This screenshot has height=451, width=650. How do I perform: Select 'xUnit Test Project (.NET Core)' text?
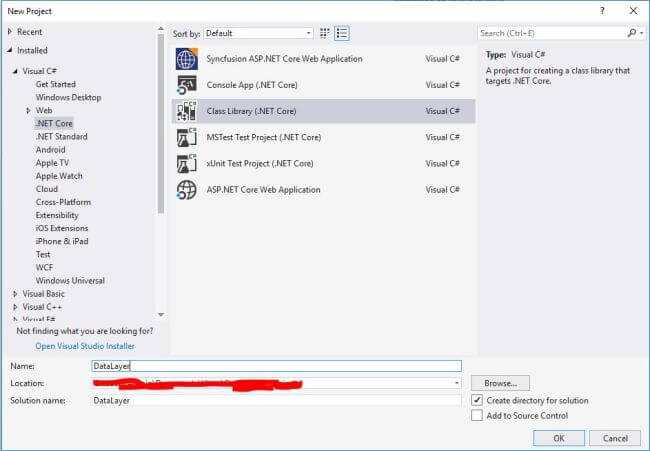[260, 163]
